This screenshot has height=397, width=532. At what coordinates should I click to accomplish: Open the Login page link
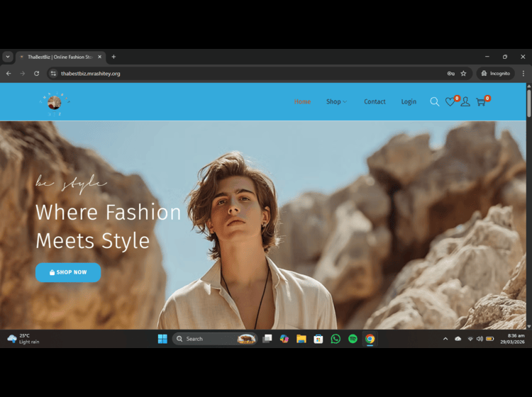pos(409,101)
